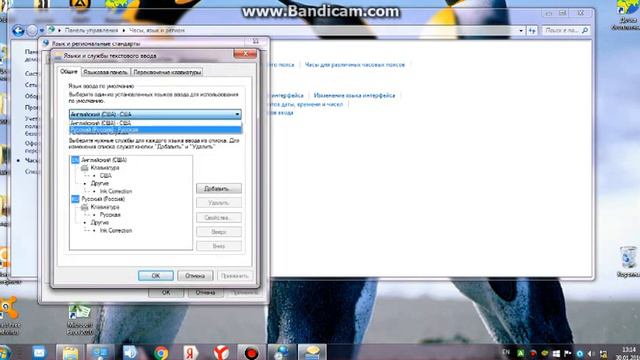
Task: Open Windows Explorer from the taskbar
Action: (70, 353)
